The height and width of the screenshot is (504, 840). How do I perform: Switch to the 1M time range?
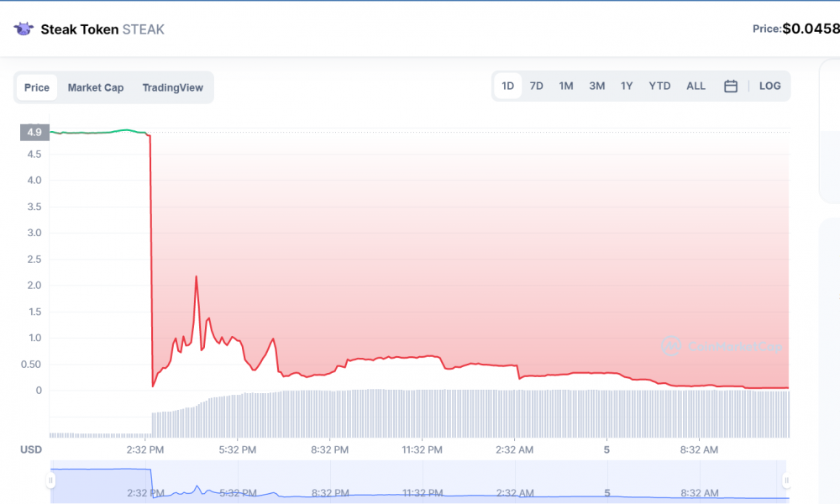coord(566,86)
